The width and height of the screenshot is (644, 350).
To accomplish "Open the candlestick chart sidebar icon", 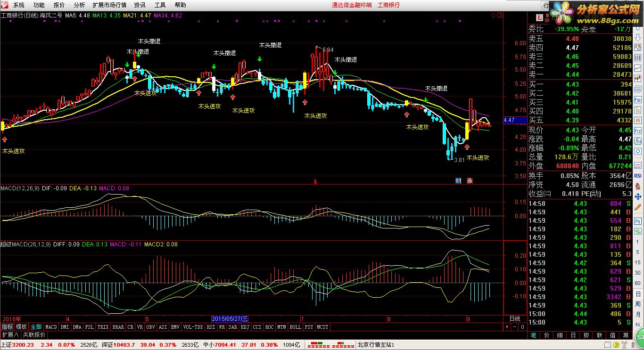I will 638,78.
